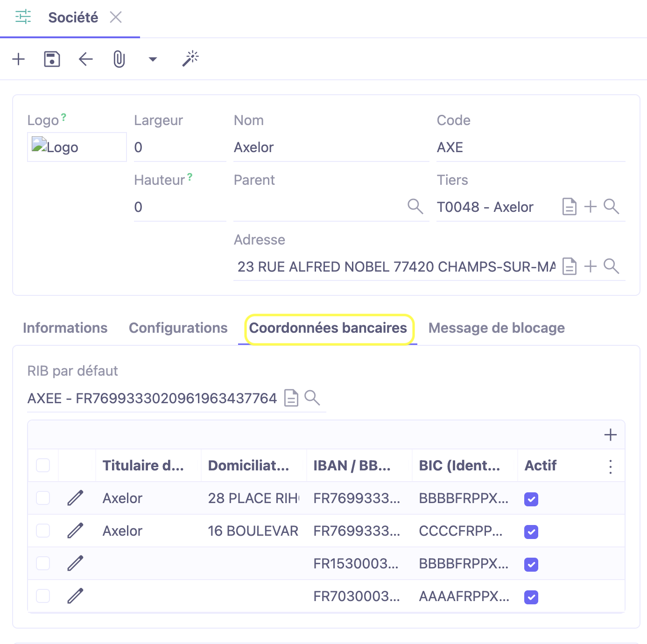Click the new record plus icon in toolbar
647x644 pixels.
point(19,59)
